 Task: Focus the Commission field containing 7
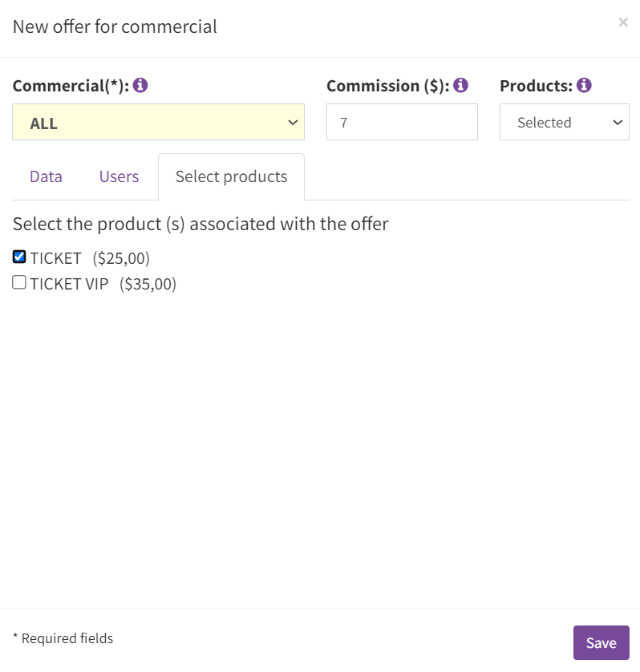click(x=402, y=122)
